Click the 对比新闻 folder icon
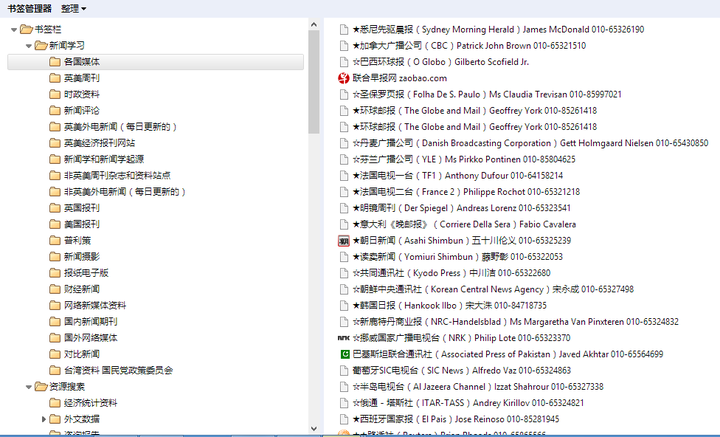The height and width of the screenshot is (437, 720). click(55, 354)
